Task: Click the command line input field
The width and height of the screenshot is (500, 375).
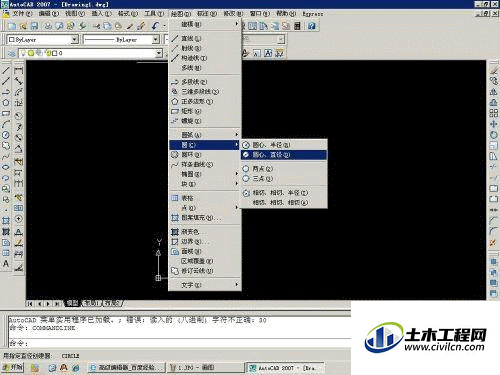Action: (x=180, y=343)
